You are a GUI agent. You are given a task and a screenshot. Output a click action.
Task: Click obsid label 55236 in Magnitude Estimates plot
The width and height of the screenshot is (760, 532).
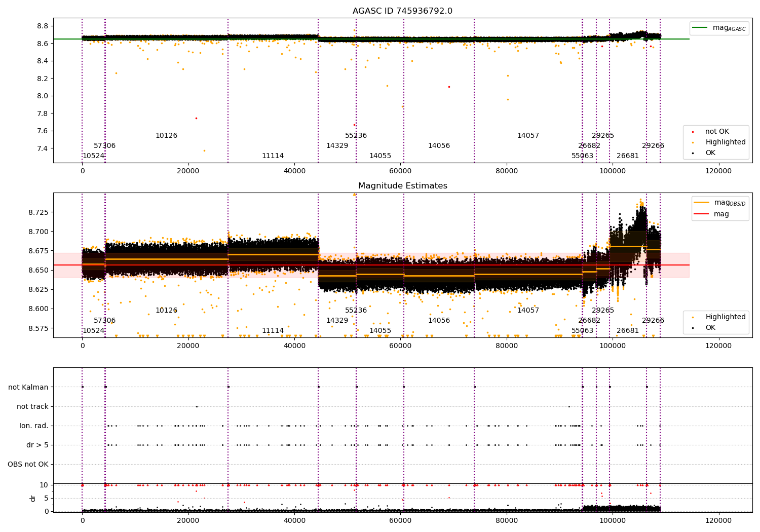click(356, 311)
